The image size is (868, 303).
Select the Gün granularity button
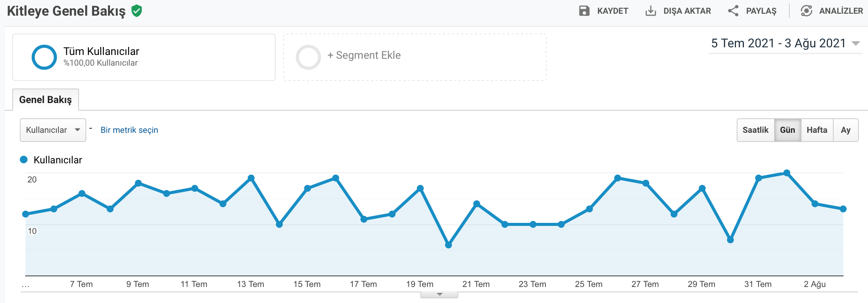[787, 130]
